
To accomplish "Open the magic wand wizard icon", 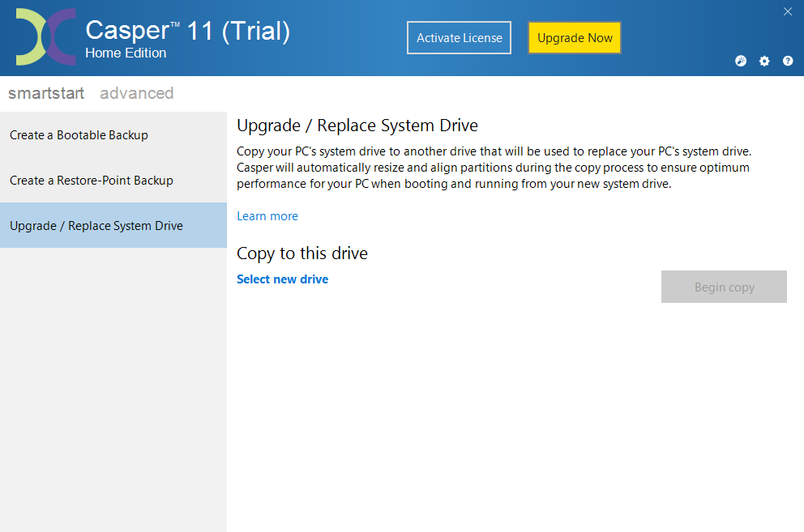I will [x=741, y=61].
